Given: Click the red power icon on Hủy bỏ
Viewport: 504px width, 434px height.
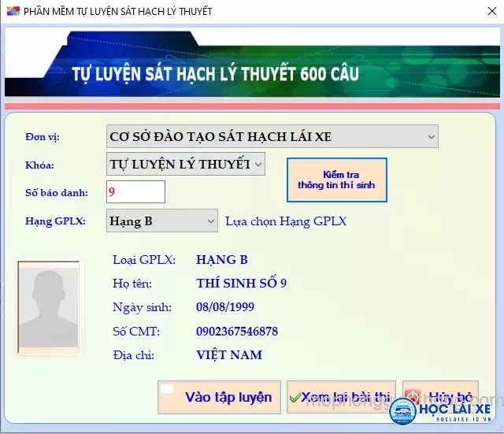Looking at the screenshot, I should coord(413,397).
